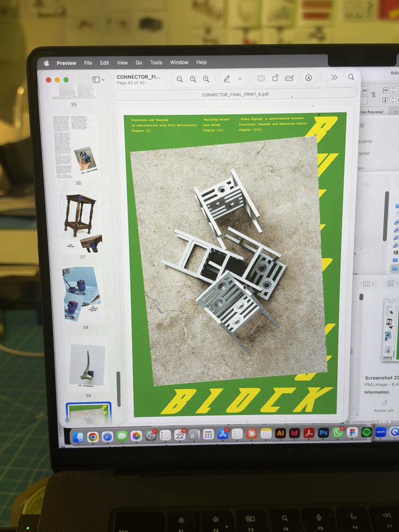Click the rotate page icon in toolbar
Image resolution: width=399 pixels, height=532 pixels.
tap(275, 78)
